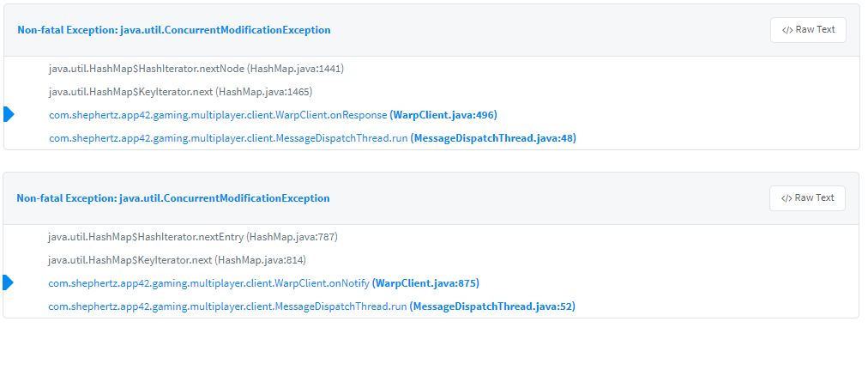Open Raw Text for the onResponse exception

(x=808, y=30)
